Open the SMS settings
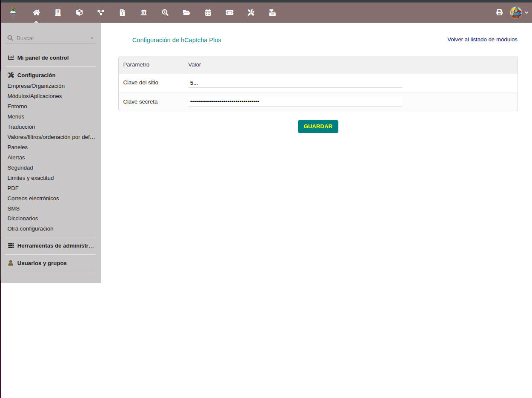The height and width of the screenshot is (398, 532). 14,208
